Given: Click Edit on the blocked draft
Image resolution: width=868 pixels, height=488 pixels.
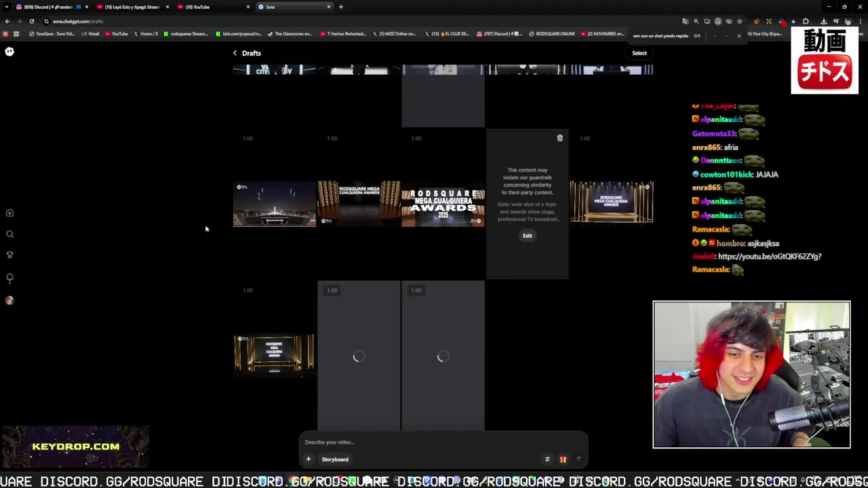Looking at the screenshot, I should (528, 235).
